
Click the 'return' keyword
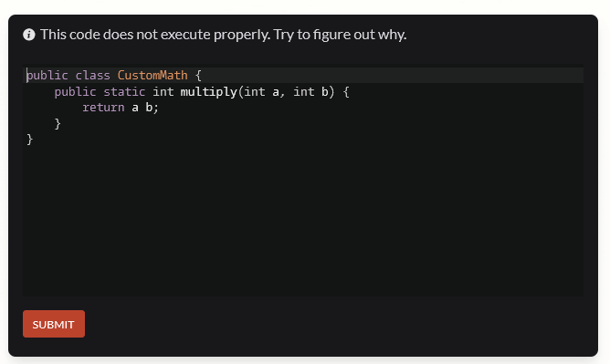103,108
